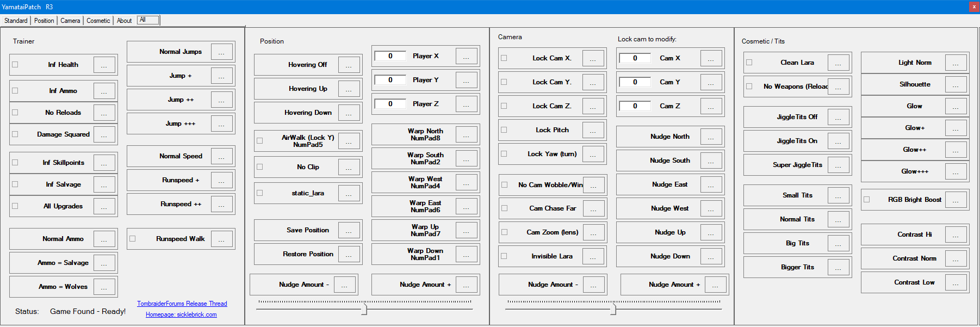Open hotkey button for Light Norm
980x327 pixels.
tap(956, 63)
